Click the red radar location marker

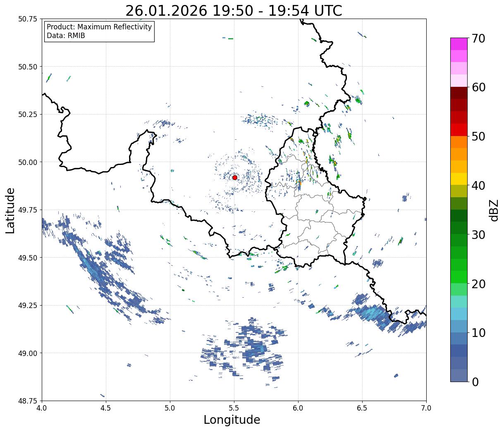coord(234,177)
